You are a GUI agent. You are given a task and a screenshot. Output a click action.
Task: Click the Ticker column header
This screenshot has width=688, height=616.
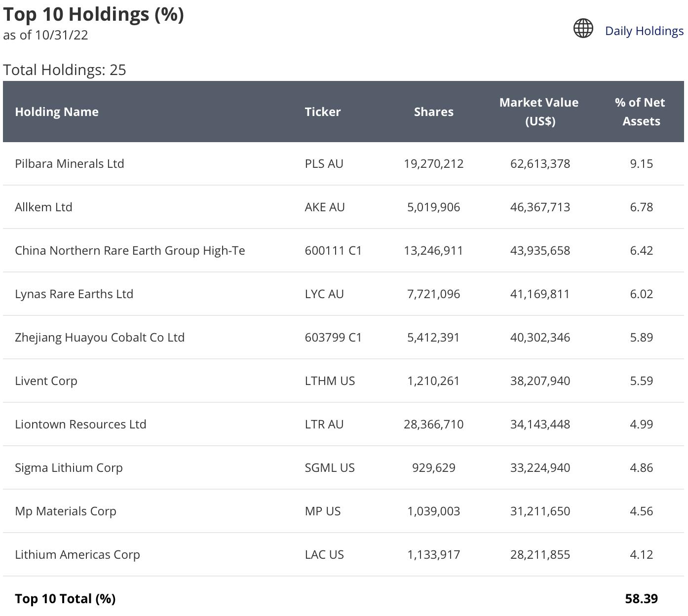323,112
